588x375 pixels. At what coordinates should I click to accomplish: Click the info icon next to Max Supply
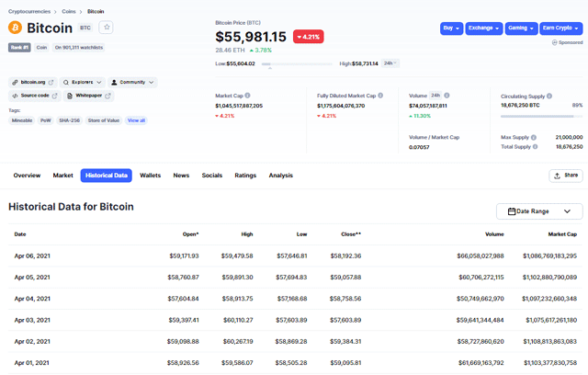point(534,137)
